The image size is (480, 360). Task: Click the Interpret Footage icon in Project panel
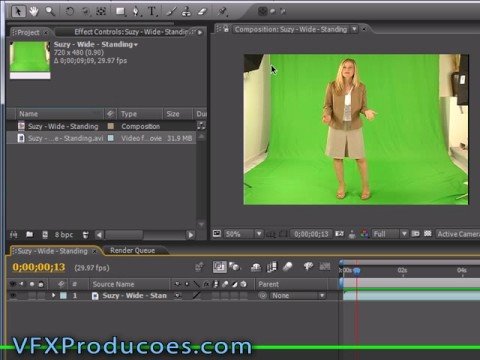[14, 235]
